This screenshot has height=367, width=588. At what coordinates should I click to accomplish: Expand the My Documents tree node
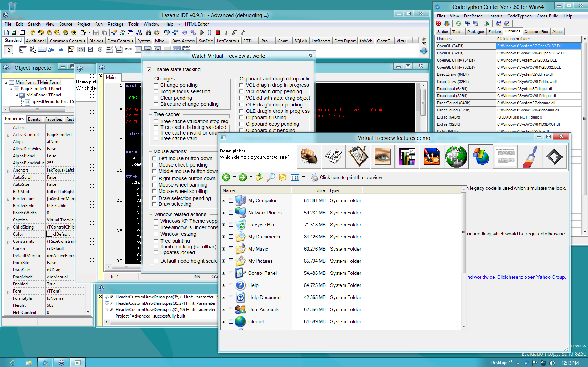click(x=223, y=237)
